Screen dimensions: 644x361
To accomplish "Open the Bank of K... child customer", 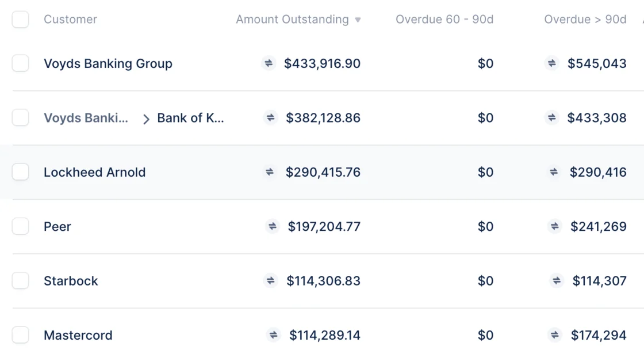I will pyautogui.click(x=190, y=118).
